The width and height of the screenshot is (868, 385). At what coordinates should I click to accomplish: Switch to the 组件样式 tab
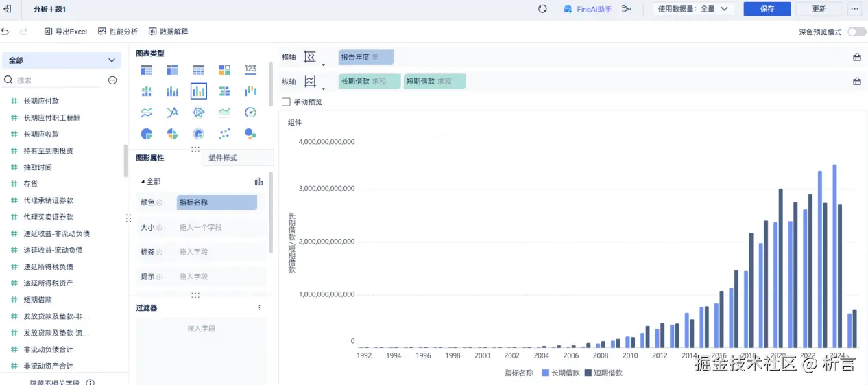[223, 158]
